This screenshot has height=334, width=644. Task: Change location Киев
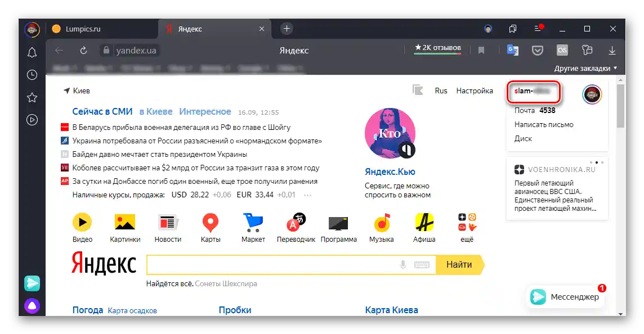coord(77,91)
